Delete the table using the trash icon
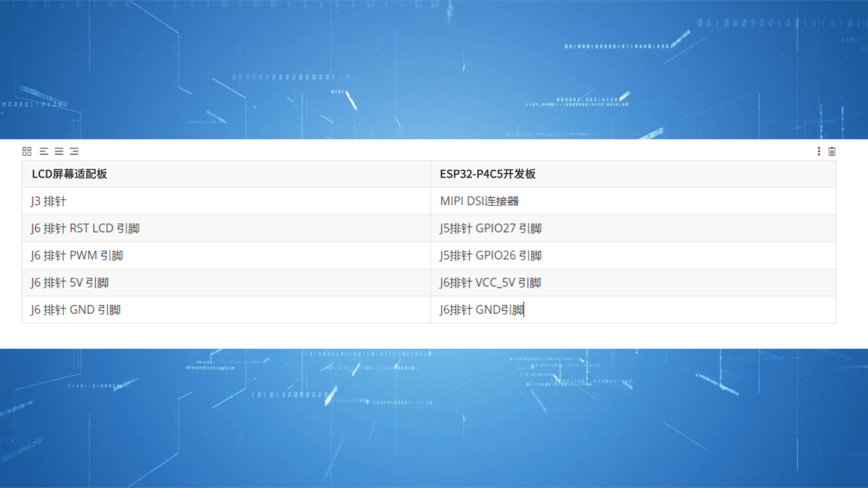Screen dimensions: 868x488 tap(832, 151)
